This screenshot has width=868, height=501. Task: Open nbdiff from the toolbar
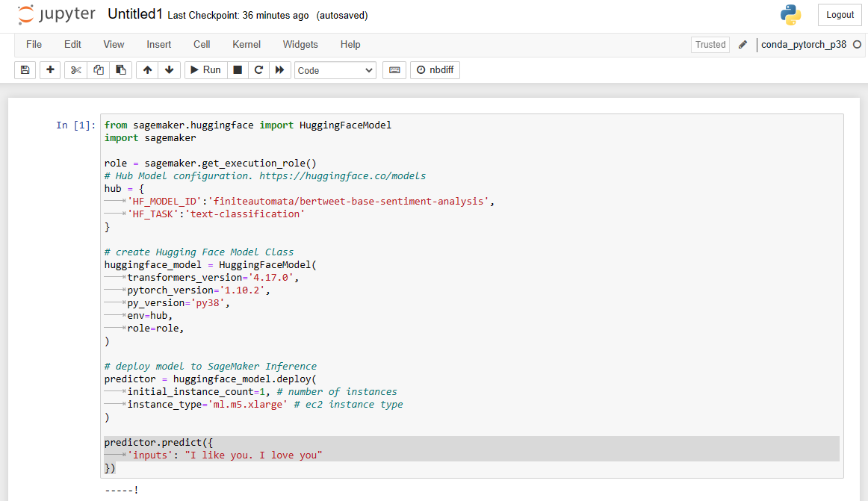pos(433,69)
